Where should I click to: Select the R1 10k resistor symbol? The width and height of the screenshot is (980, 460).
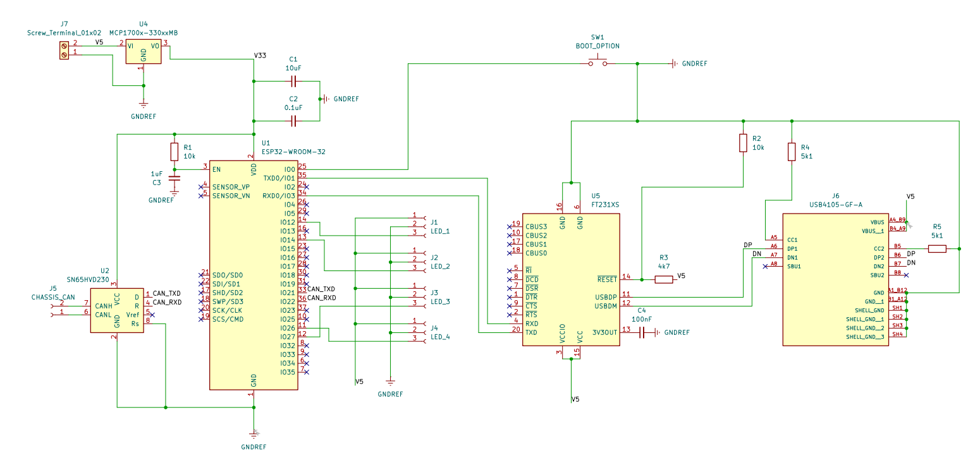pos(174,152)
